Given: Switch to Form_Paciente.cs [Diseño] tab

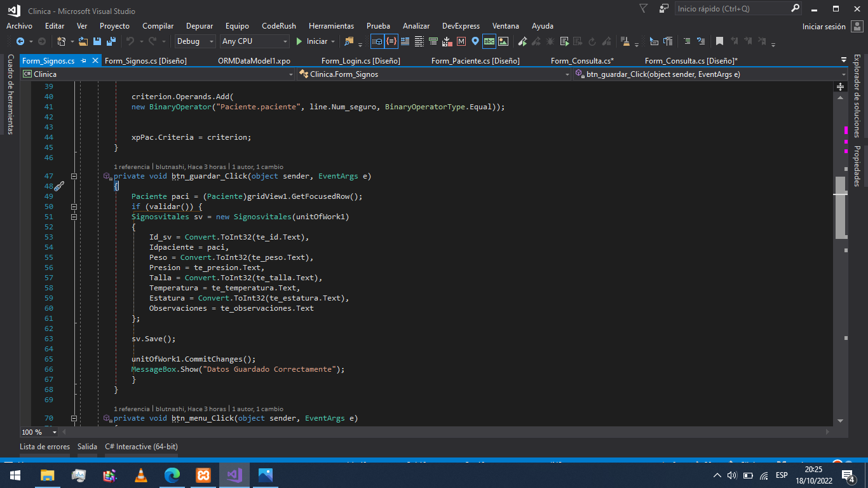Looking at the screenshot, I should point(475,60).
